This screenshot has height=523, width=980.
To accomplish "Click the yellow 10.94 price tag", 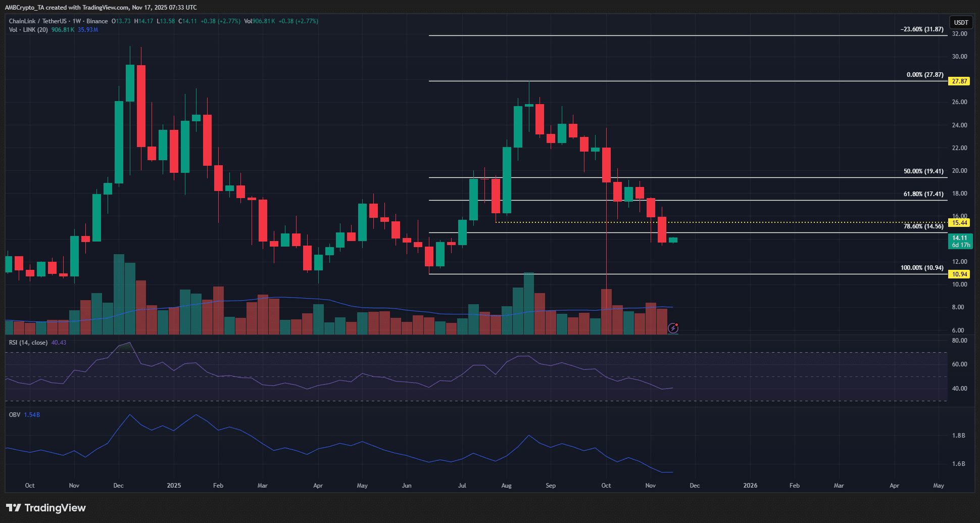I will [959, 274].
